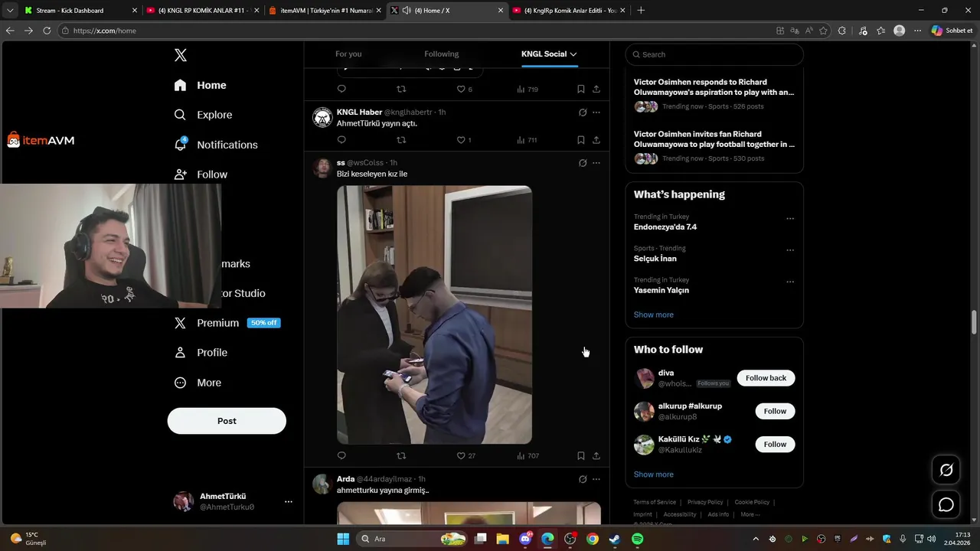Open the floating messages chat button
Image resolution: width=980 pixels, height=551 pixels.
point(946,504)
